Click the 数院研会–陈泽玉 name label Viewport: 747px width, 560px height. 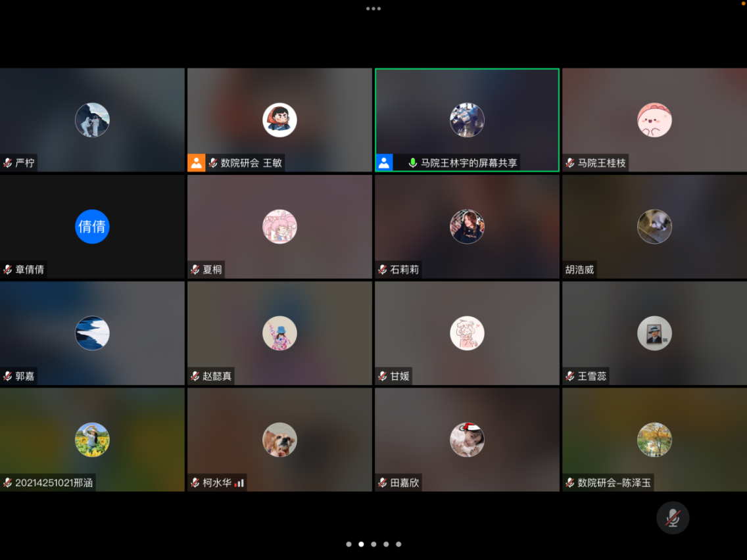(x=614, y=483)
